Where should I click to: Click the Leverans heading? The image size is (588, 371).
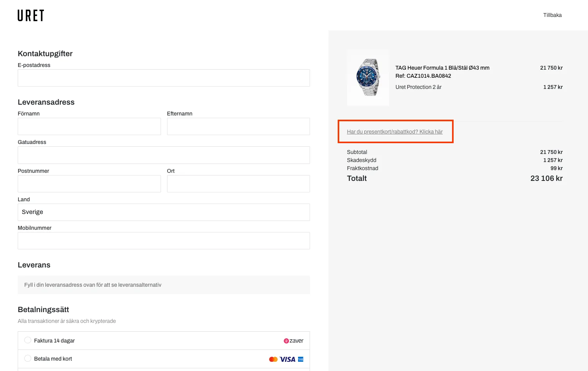click(34, 265)
